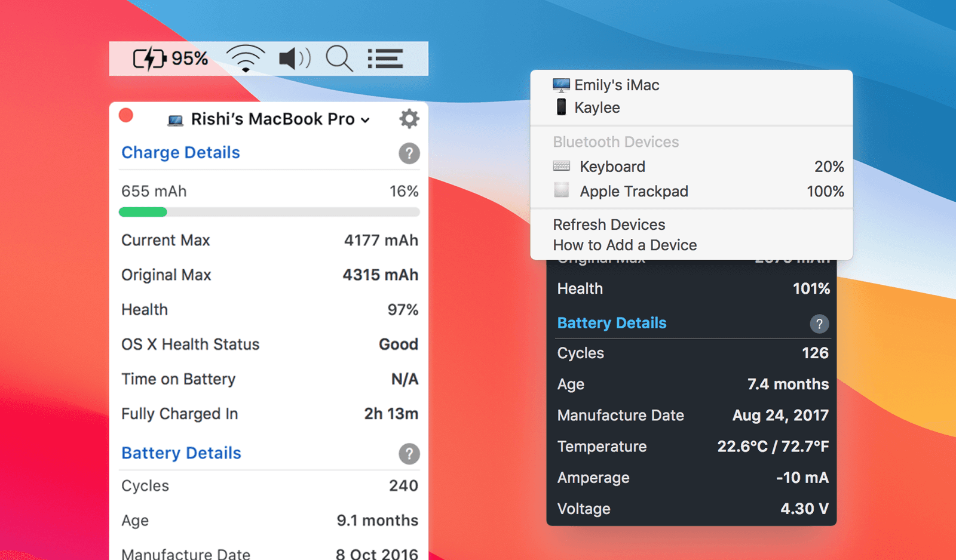Click the 4.30 V voltage value

coord(805,509)
